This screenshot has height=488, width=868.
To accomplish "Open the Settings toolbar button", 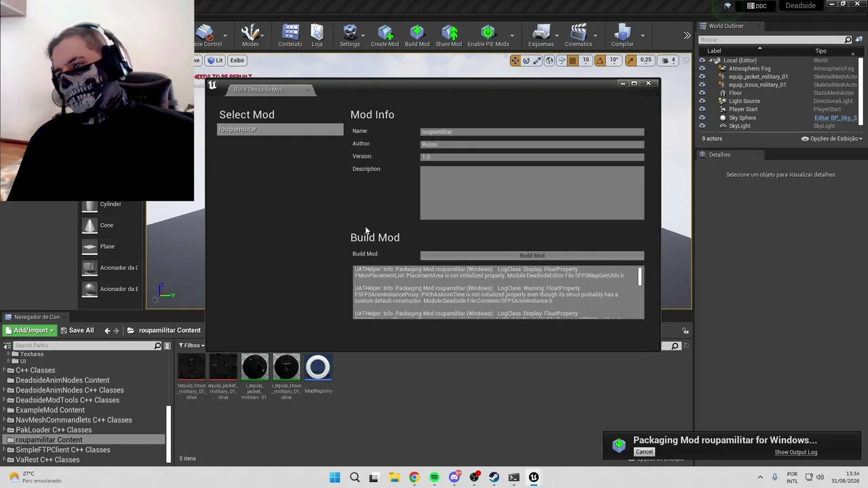I will (349, 36).
